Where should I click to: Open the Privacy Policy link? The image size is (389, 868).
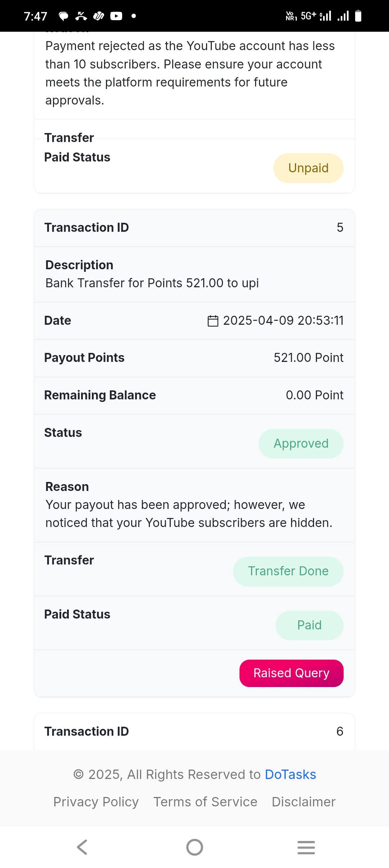click(96, 802)
